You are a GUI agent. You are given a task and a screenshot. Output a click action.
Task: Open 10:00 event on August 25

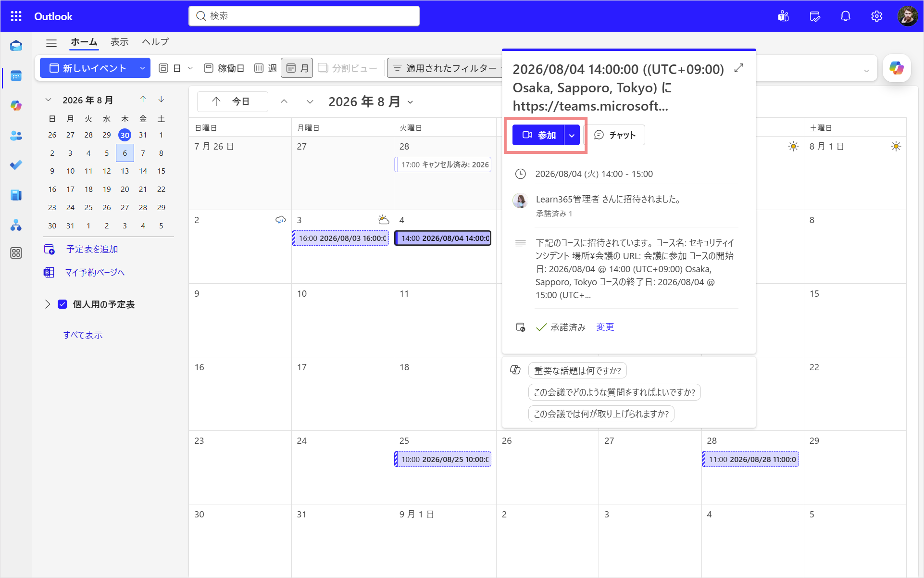[443, 459]
